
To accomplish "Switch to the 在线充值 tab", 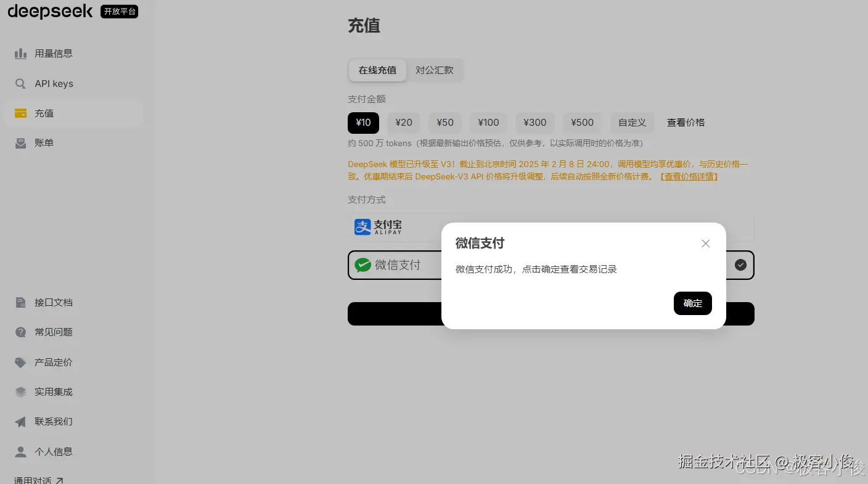I will pos(377,70).
